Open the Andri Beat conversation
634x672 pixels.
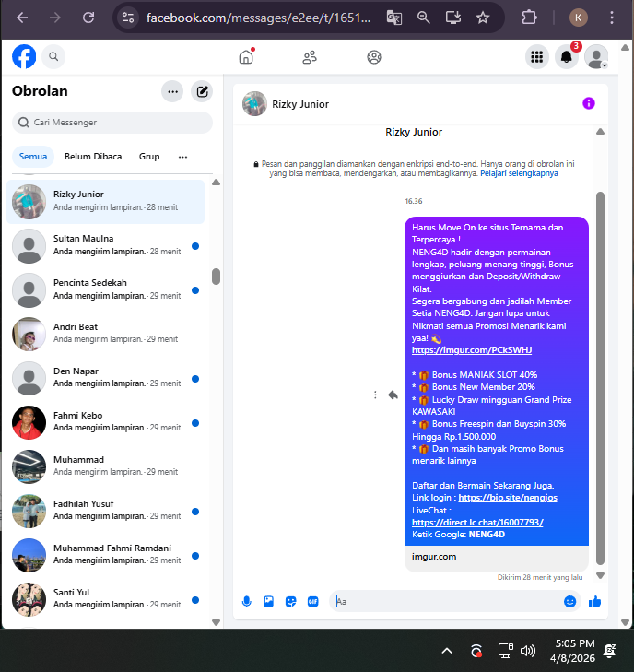106,334
